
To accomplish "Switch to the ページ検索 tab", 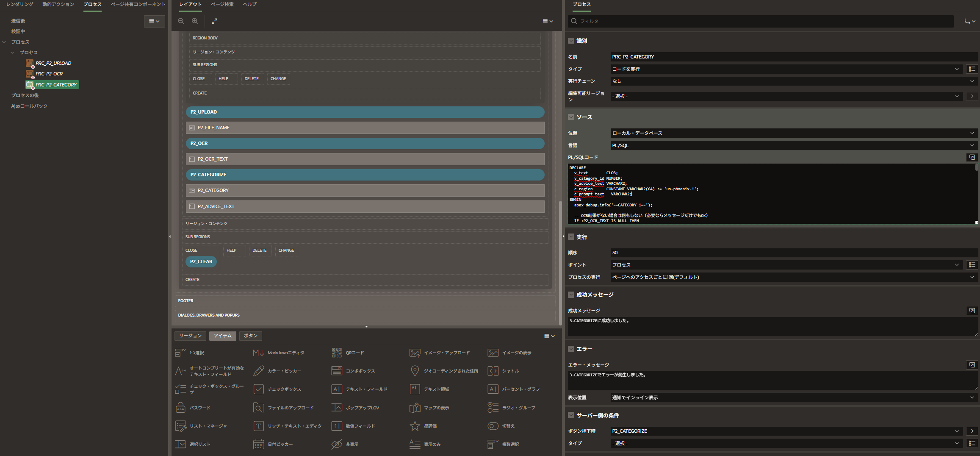I will click(x=222, y=4).
